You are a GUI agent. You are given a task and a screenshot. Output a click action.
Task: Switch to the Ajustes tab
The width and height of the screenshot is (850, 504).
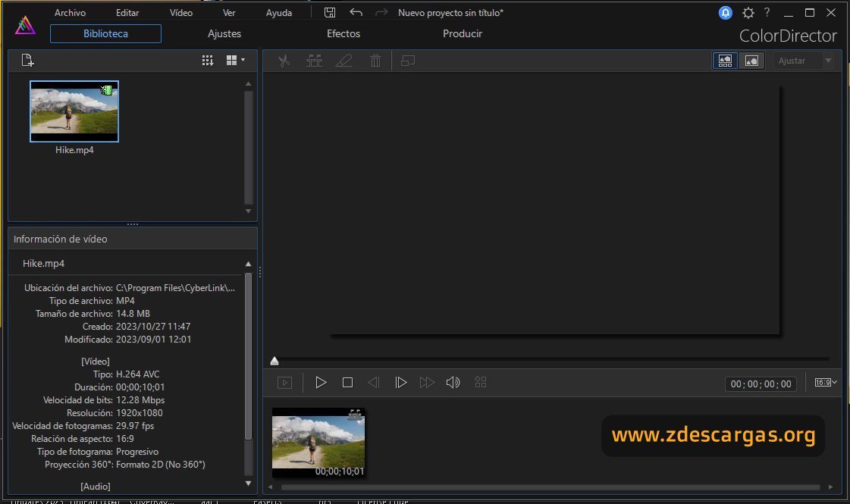click(224, 33)
